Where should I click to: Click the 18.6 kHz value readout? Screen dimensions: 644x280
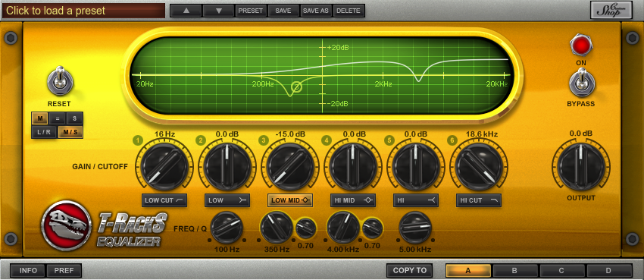point(482,134)
